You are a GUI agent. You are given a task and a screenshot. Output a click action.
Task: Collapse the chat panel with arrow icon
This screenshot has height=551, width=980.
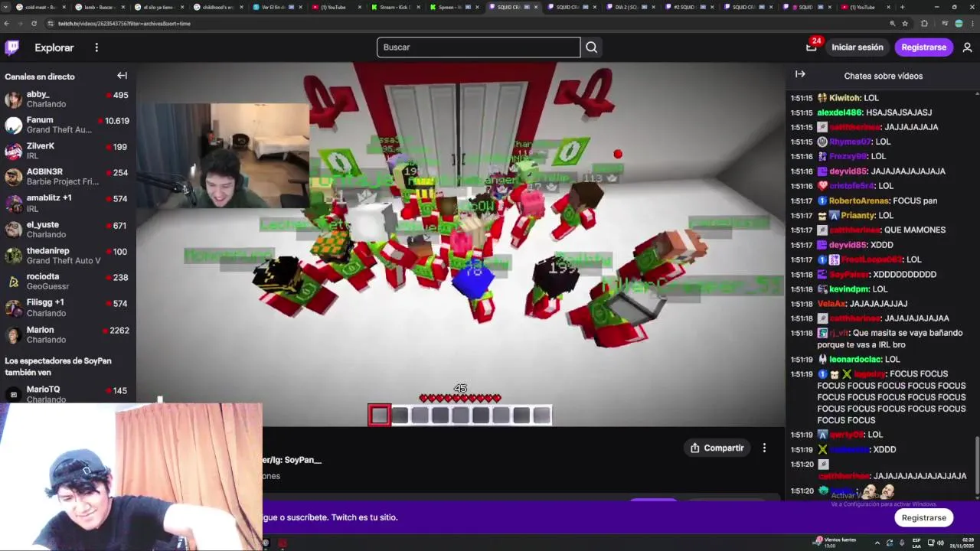pos(800,74)
